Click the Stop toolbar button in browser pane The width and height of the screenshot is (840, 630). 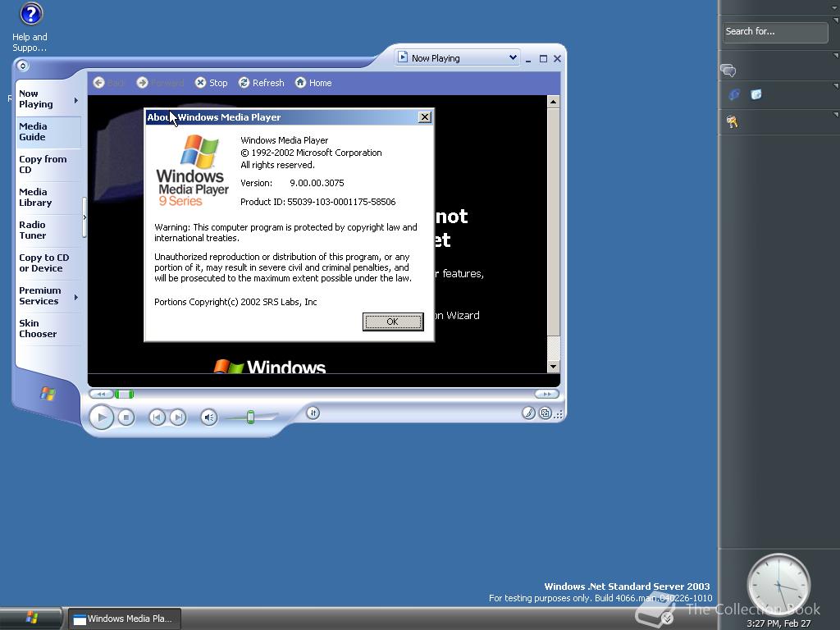pyautogui.click(x=212, y=83)
